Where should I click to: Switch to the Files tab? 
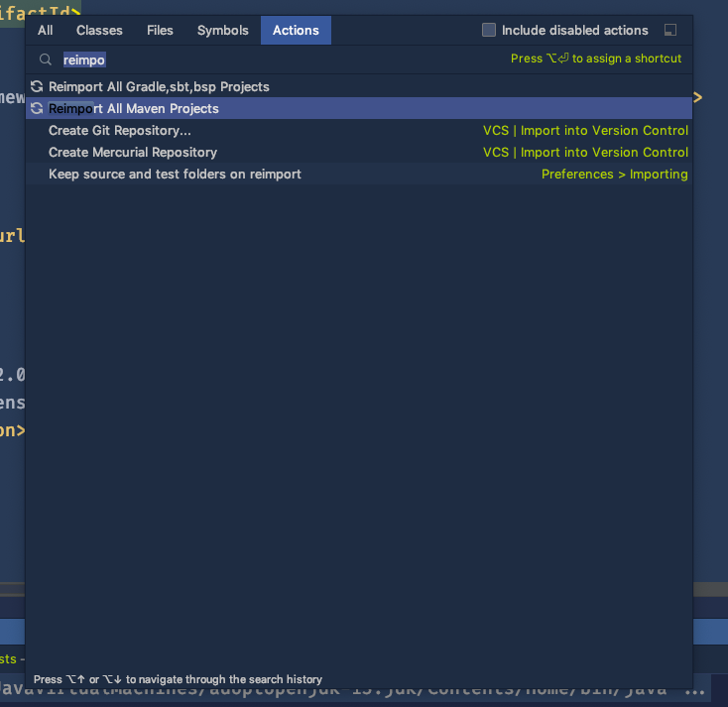pyautogui.click(x=160, y=30)
